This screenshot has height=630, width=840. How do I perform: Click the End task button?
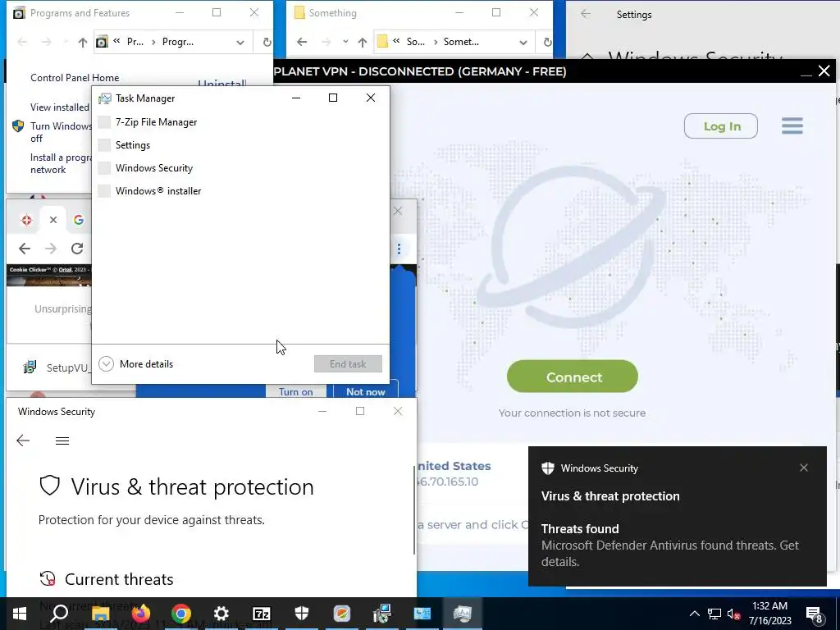348,363
